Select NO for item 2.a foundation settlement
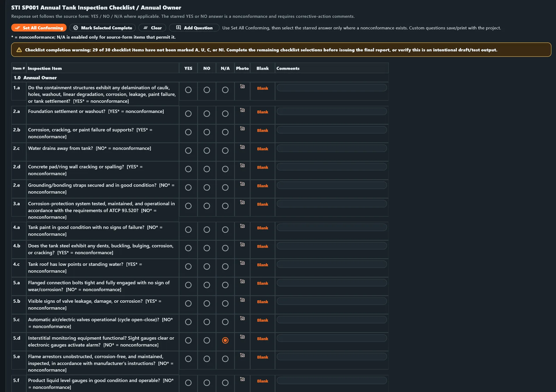Image resolution: width=556 pixels, height=392 pixels. point(207,114)
